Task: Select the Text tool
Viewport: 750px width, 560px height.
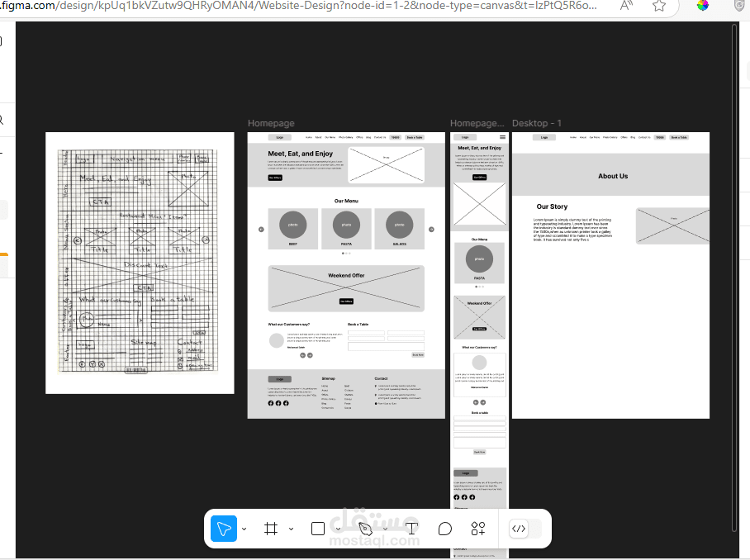Action: pyautogui.click(x=411, y=529)
